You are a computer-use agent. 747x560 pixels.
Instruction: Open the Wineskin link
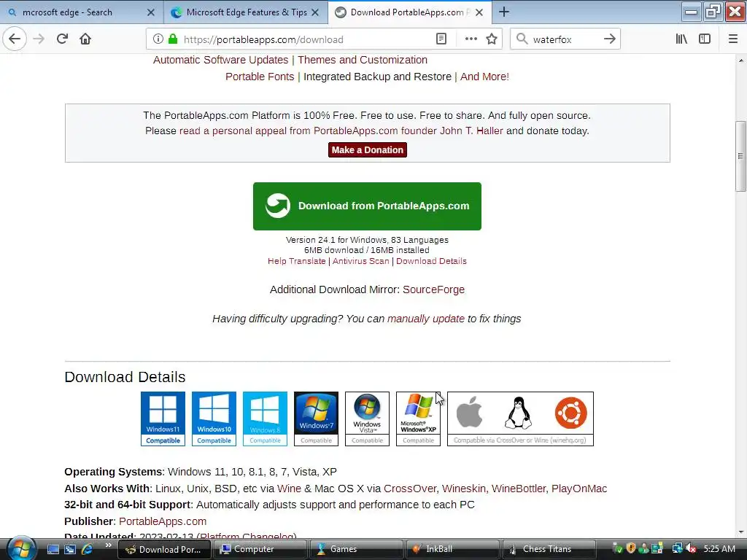coord(464,489)
